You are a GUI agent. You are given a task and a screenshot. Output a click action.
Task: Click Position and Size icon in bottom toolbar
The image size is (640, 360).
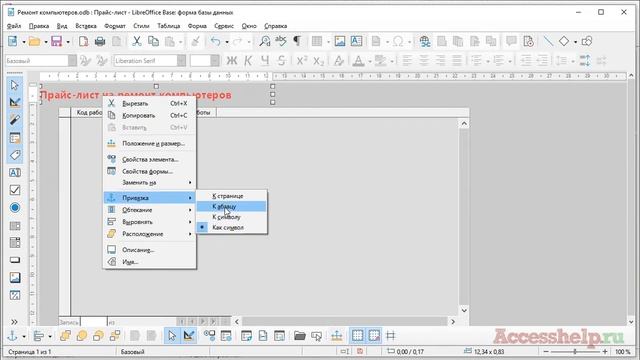pyautogui.click(x=337, y=336)
